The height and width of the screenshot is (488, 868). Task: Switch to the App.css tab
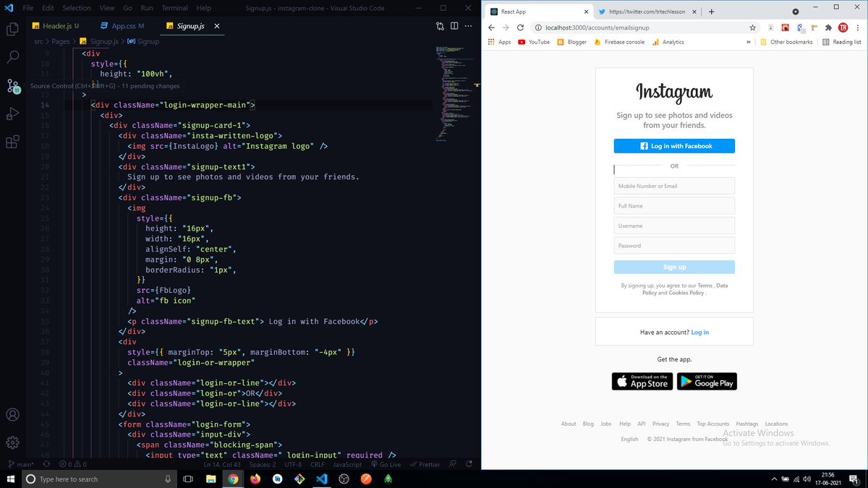[x=122, y=26]
